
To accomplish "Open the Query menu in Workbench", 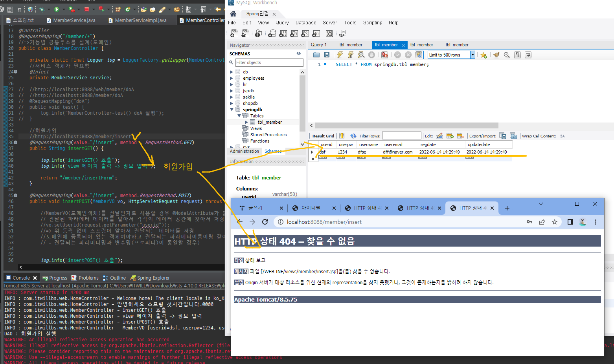I will (x=282, y=23).
